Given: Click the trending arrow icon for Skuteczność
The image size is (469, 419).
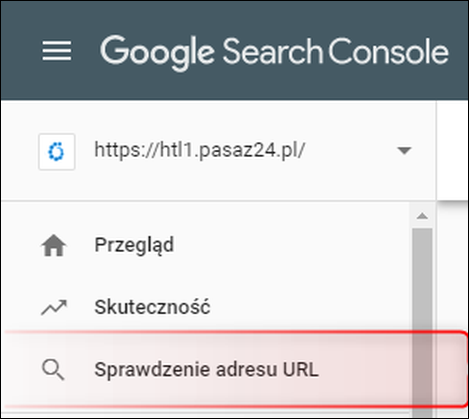Looking at the screenshot, I should pos(54,307).
